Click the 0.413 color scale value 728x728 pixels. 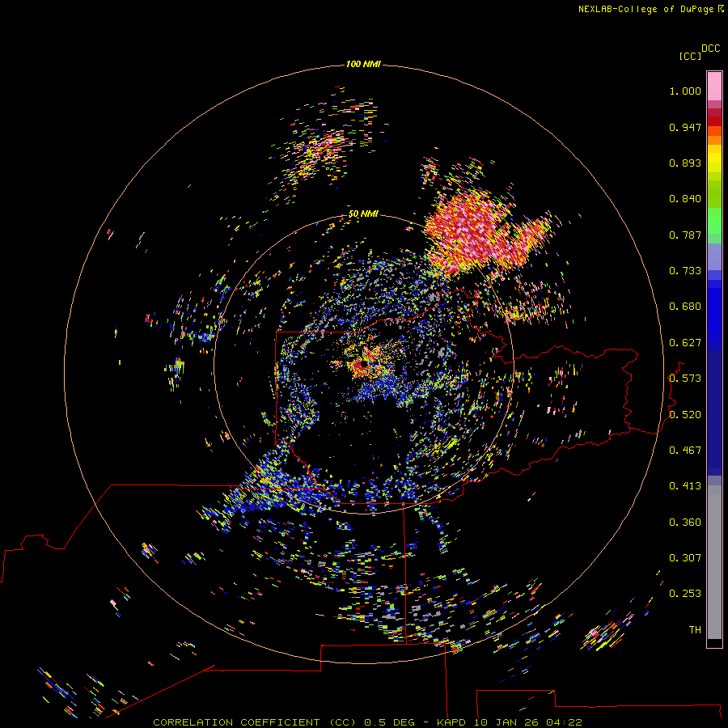685,486
